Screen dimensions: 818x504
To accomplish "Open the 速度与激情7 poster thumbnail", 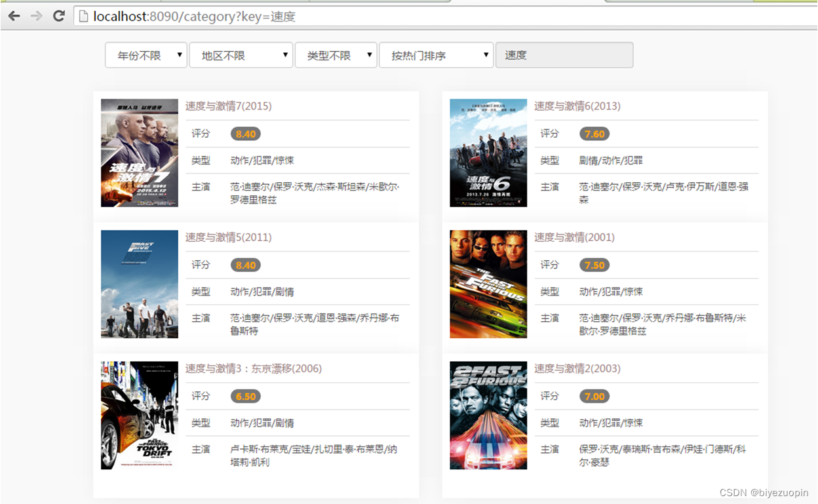I will pos(140,153).
